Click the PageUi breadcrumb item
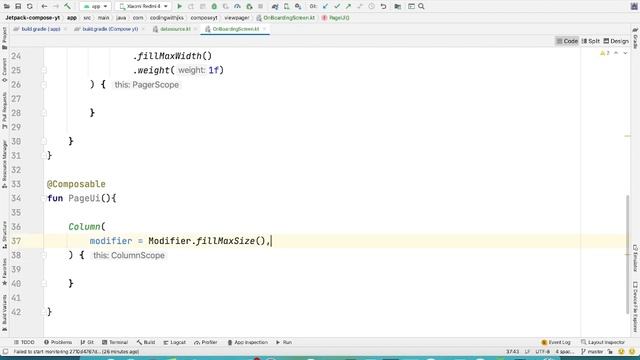This screenshot has width=640, height=360. click(336, 18)
